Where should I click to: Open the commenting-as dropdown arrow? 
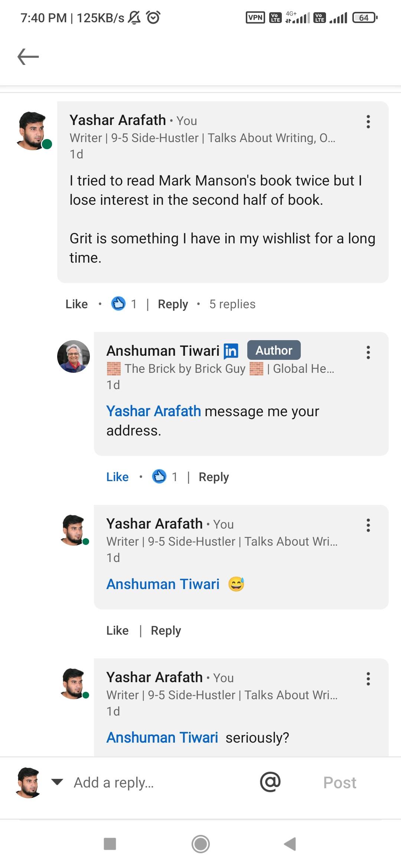pyautogui.click(x=57, y=782)
